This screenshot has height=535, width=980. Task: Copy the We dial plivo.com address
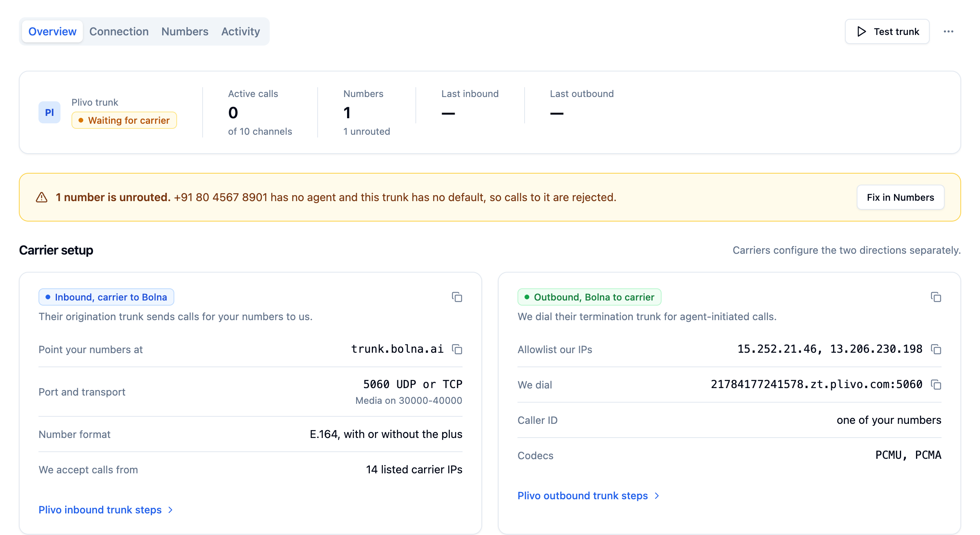(x=936, y=385)
